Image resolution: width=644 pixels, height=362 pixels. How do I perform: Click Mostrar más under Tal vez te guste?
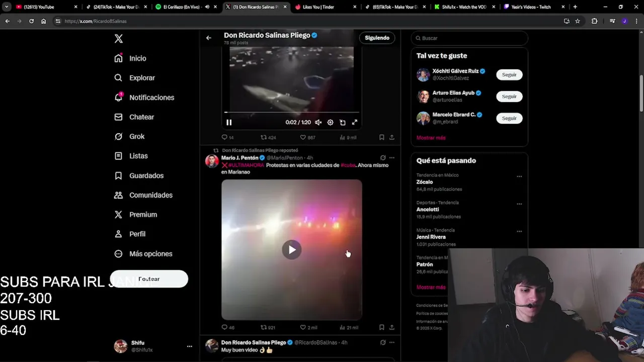pyautogui.click(x=431, y=138)
